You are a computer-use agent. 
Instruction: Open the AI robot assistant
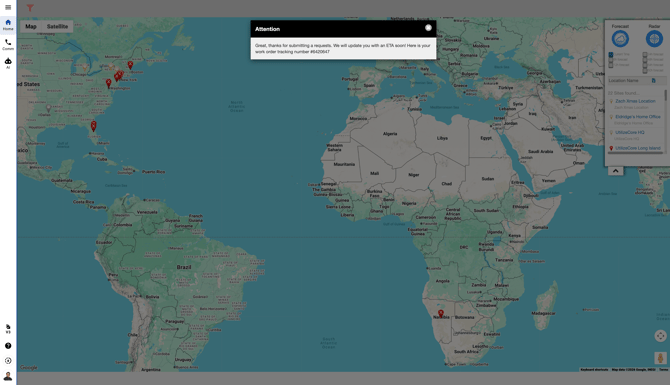pyautogui.click(x=8, y=63)
